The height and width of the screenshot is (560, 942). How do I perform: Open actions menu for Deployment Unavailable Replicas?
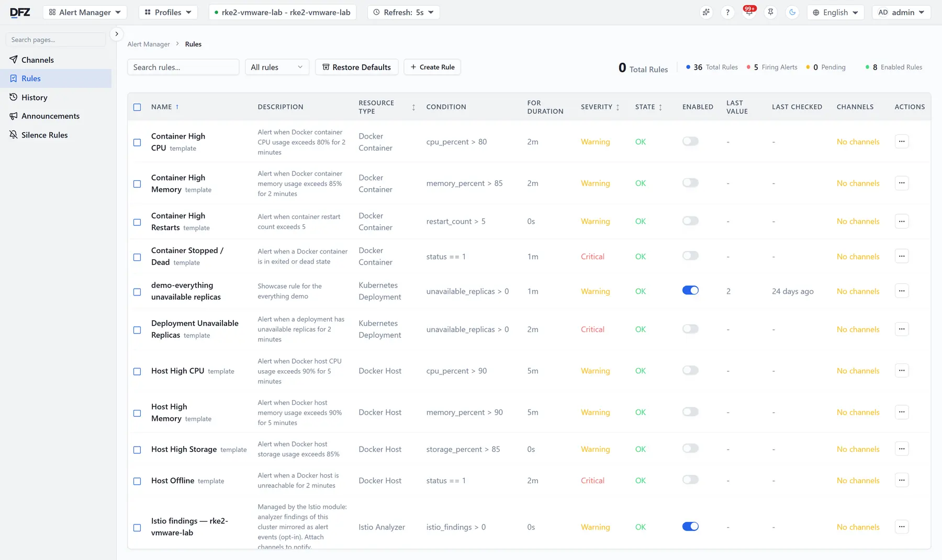click(901, 329)
